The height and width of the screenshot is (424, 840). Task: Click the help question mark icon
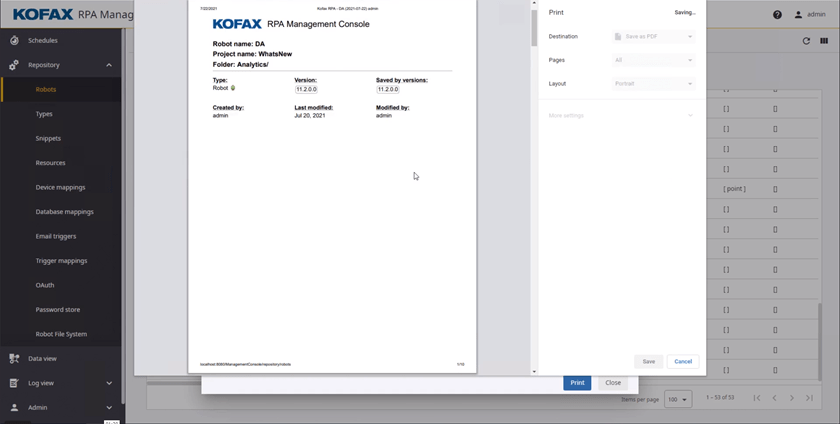pos(778,15)
